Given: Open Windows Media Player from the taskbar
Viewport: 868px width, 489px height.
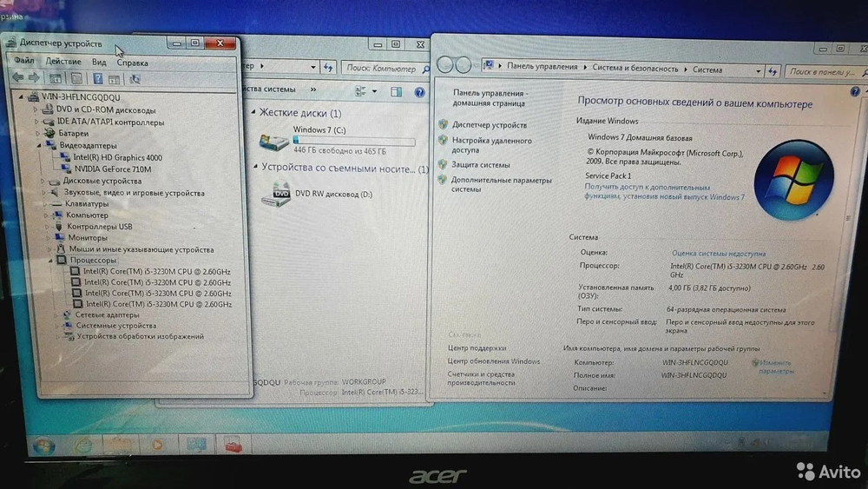Looking at the screenshot, I should (x=158, y=444).
